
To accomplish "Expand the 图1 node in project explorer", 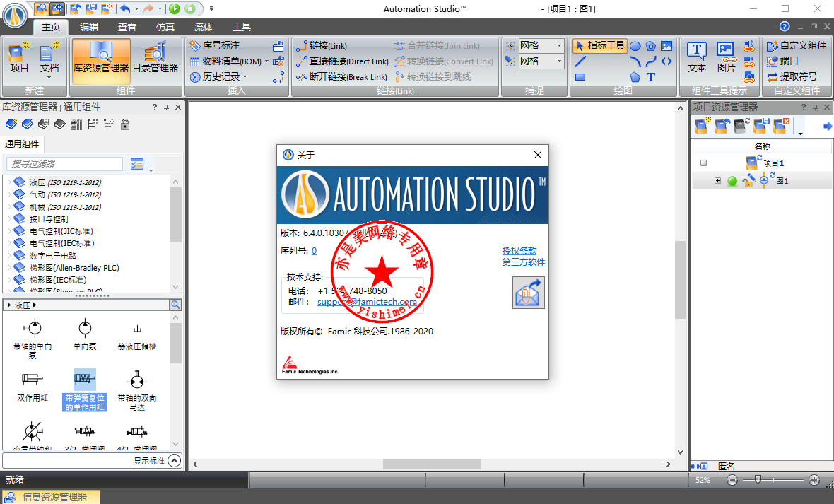I will [x=717, y=181].
